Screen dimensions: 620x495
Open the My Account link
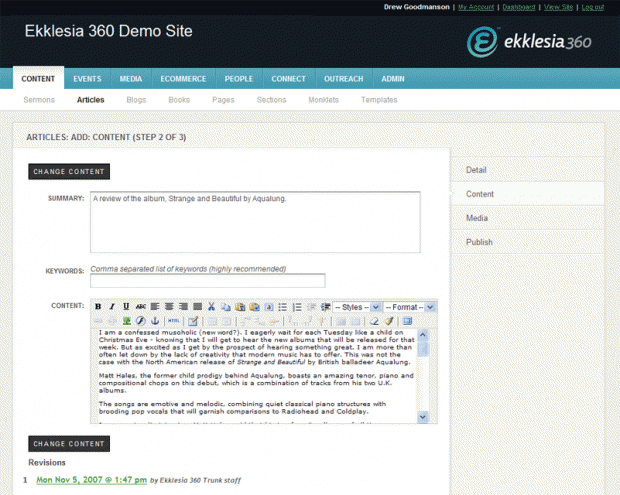pyautogui.click(x=476, y=7)
